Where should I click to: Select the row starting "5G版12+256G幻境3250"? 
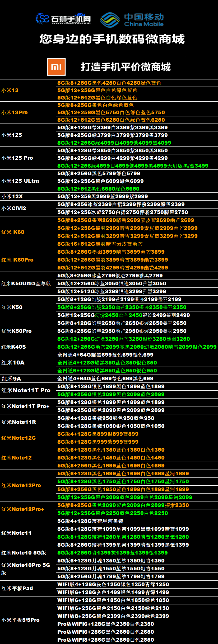coord(137,339)
